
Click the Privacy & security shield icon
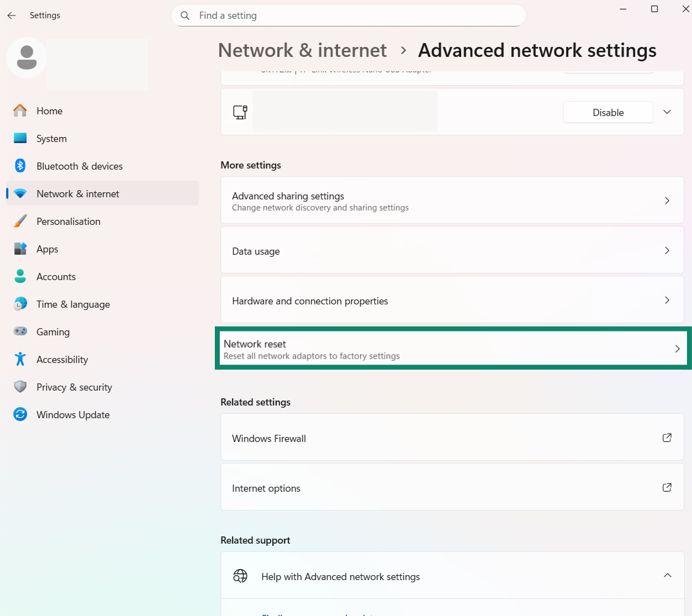click(20, 387)
